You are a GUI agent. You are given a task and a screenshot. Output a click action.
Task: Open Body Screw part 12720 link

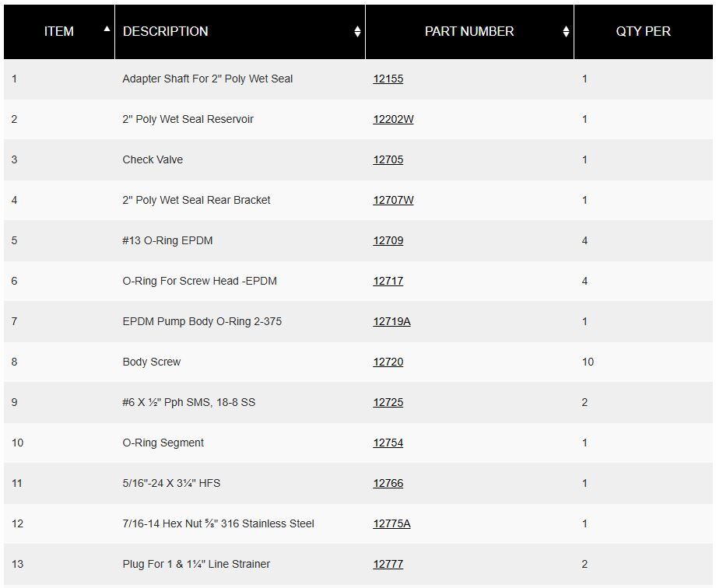pyautogui.click(x=388, y=362)
